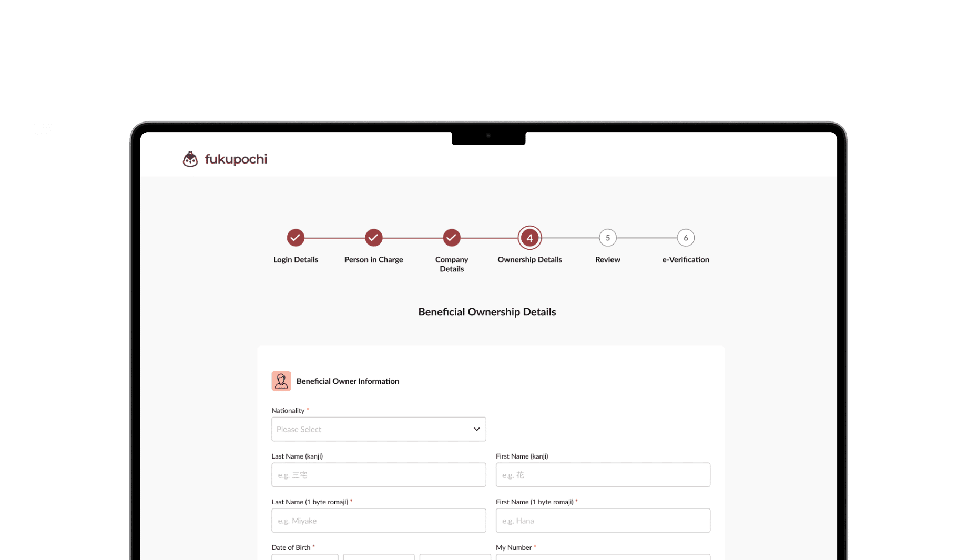The height and width of the screenshot is (560, 978).
Task: Click the First Name romaji input
Action: 603,521
